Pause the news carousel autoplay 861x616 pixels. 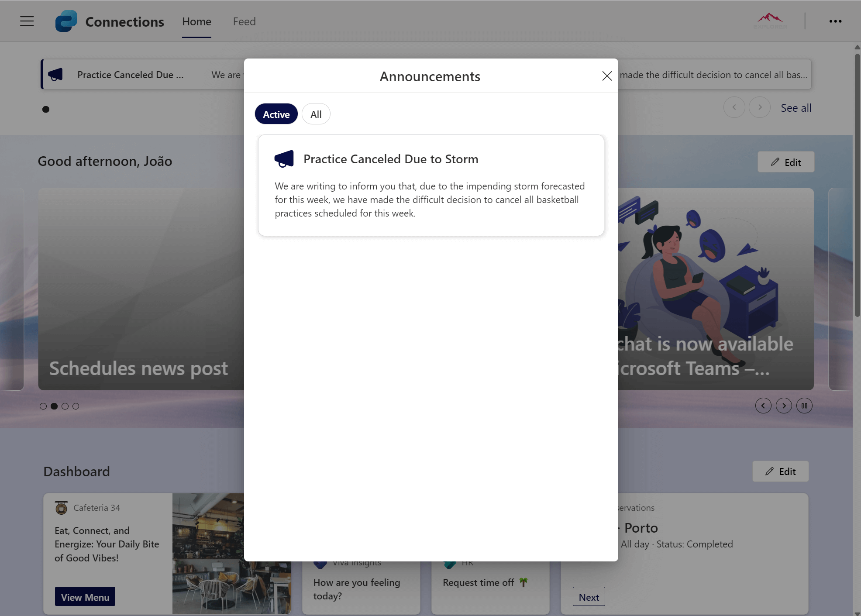coord(804,406)
